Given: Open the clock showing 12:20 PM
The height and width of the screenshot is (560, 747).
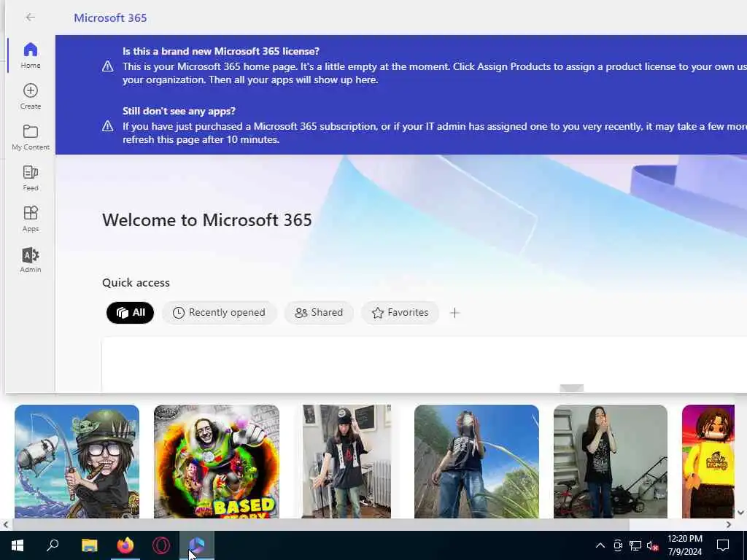Looking at the screenshot, I should tap(684, 545).
